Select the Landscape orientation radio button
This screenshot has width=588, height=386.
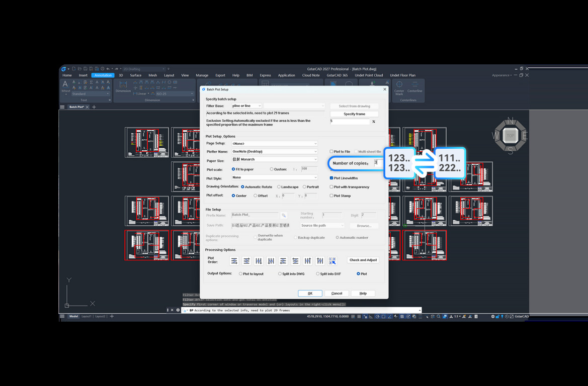pyautogui.click(x=279, y=186)
